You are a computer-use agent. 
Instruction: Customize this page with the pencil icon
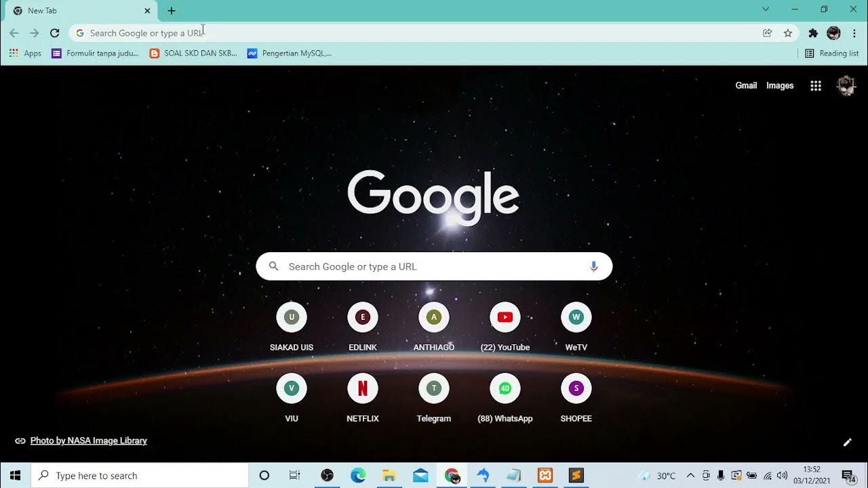(x=847, y=443)
